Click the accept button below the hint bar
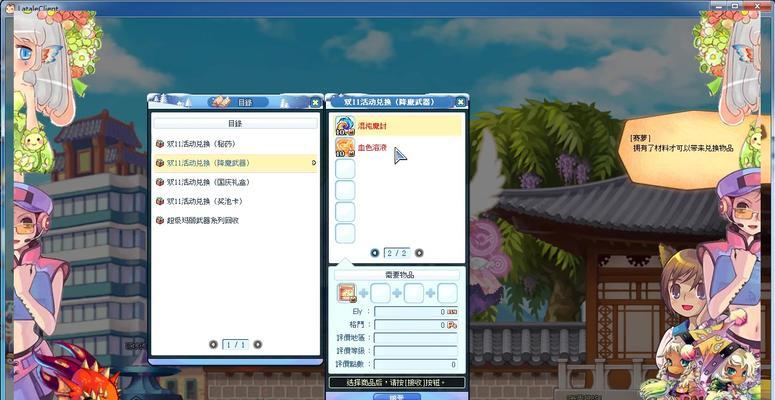The height and width of the screenshot is (400, 775). 397,397
